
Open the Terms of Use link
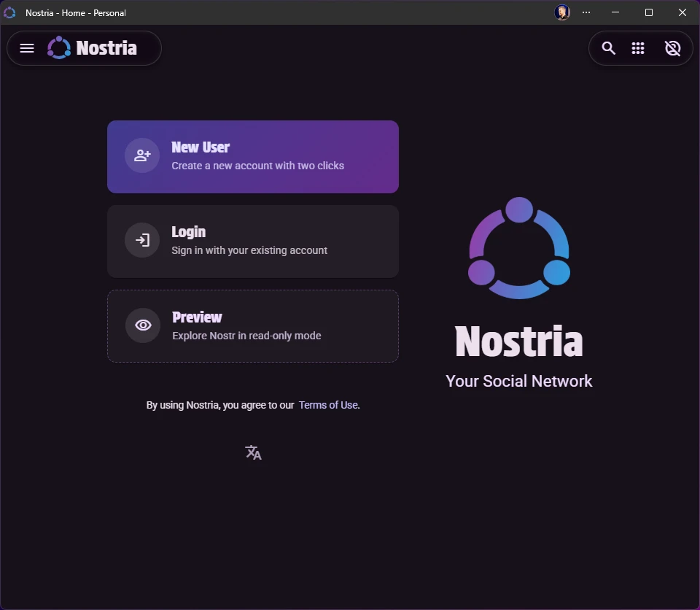(x=328, y=405)
